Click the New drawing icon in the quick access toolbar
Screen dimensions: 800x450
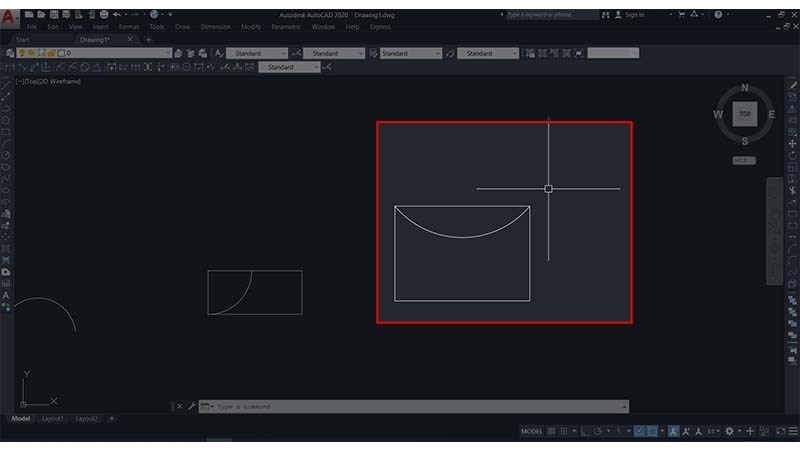[29, 14]
